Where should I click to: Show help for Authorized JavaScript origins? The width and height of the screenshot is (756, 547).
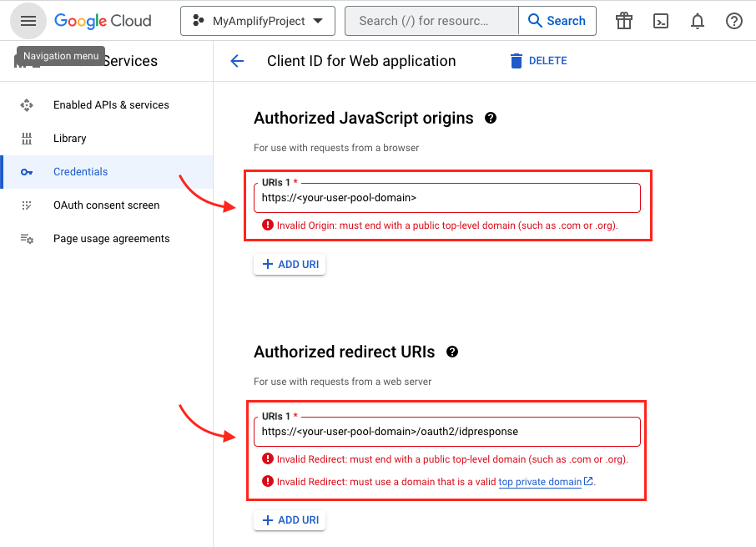pos(491,118)
